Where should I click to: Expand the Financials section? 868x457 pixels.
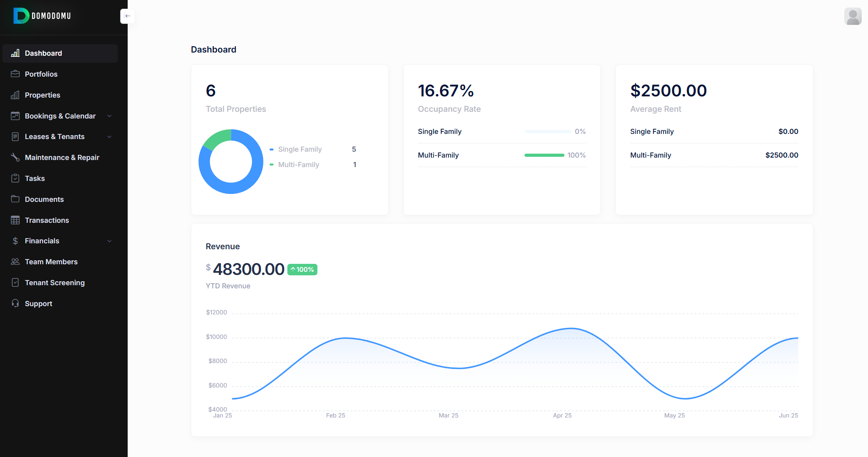click(x=109, y=241)
